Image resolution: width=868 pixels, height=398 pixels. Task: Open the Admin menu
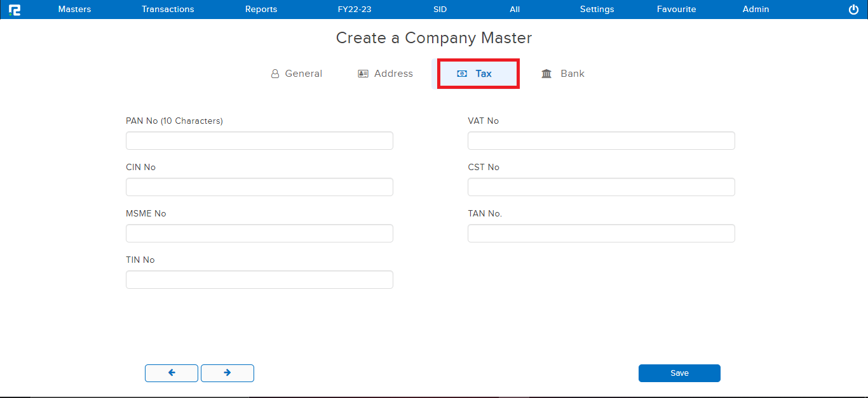(756, 10)
